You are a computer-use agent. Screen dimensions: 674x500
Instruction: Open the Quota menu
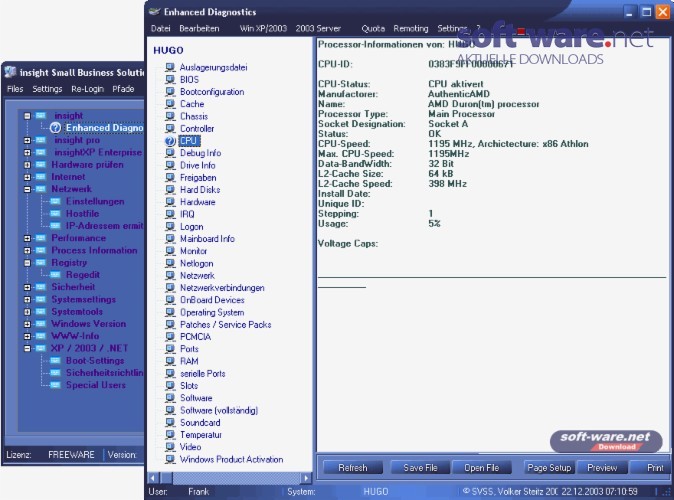(x=373, y=28)
